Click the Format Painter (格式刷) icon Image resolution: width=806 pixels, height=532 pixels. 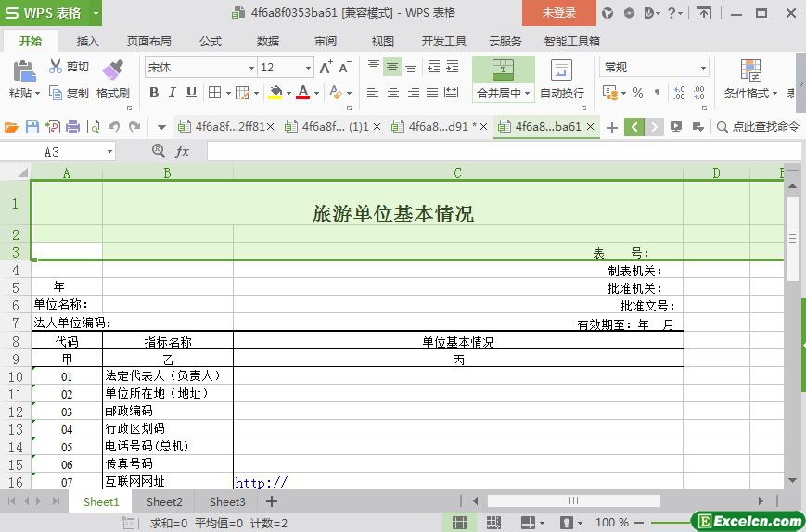(x=112, y=70)
